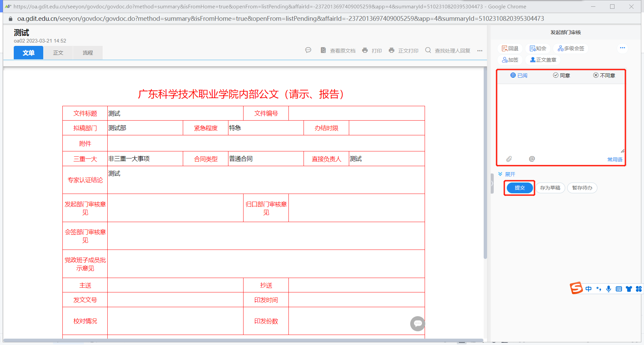Open the floating chat bubble button
This screenshot has height=345, width=644.
(418, 324)
